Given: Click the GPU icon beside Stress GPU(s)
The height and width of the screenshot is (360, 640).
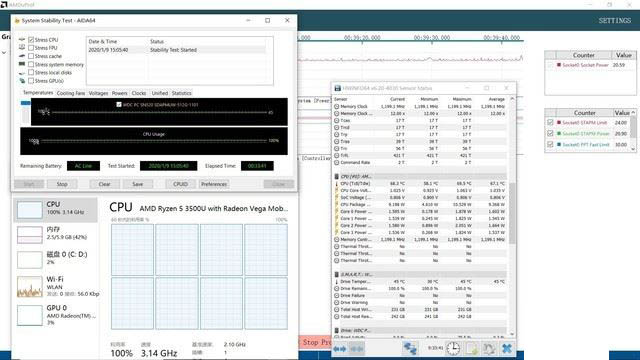Looking at the screenshot, I should tap(22, 81).
